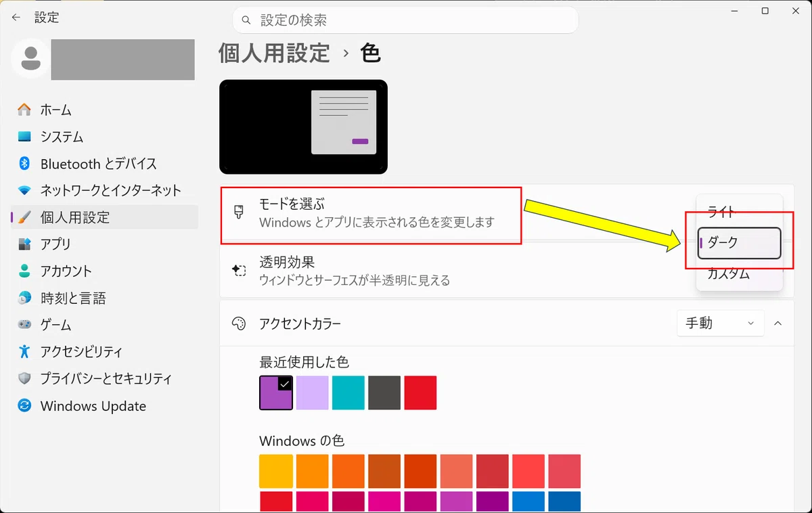Click the アクセシビリティ figure icon in sidebar

pyautogui.click(x=24, y=351)
